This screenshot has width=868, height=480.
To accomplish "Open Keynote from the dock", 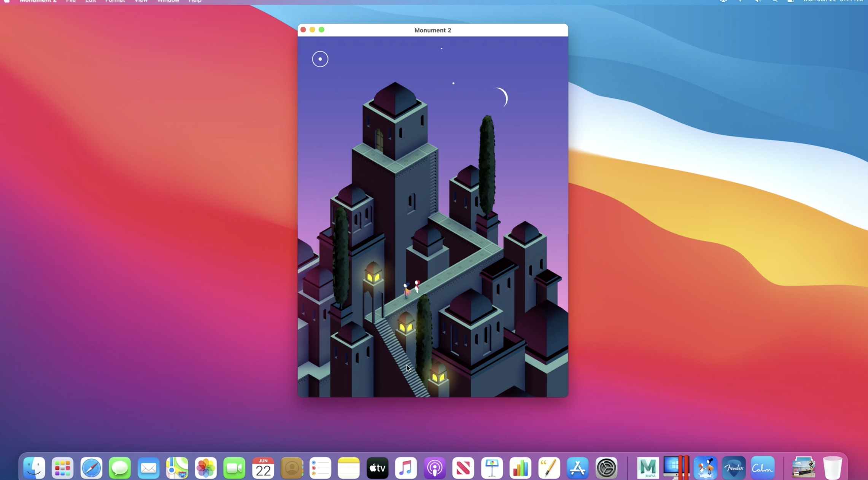I will point(492,467).
